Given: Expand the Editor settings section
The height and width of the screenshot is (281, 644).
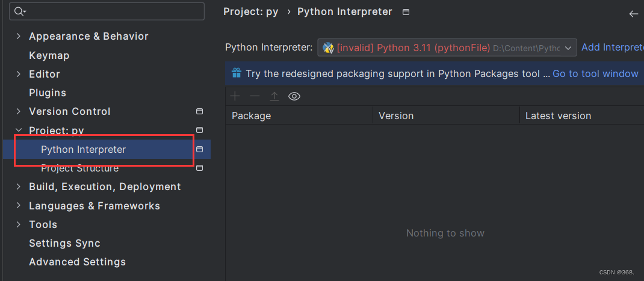Looking at the screenshot, I should 19,74.
